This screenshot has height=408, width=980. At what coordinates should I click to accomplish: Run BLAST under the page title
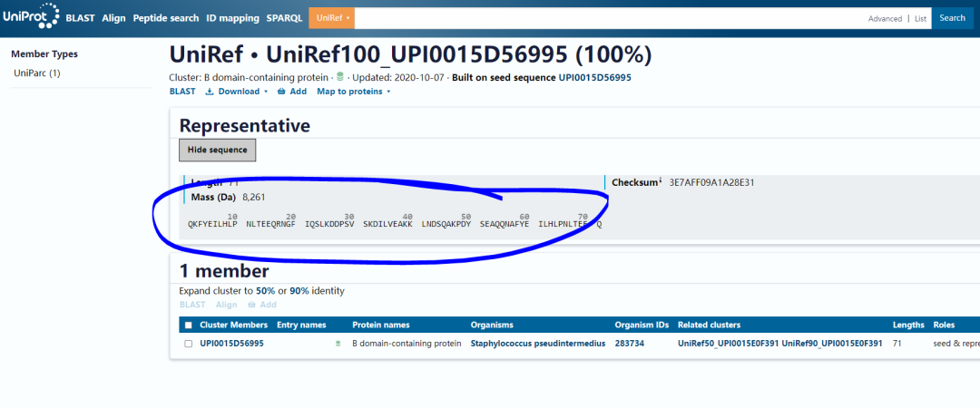coord(181,92)
